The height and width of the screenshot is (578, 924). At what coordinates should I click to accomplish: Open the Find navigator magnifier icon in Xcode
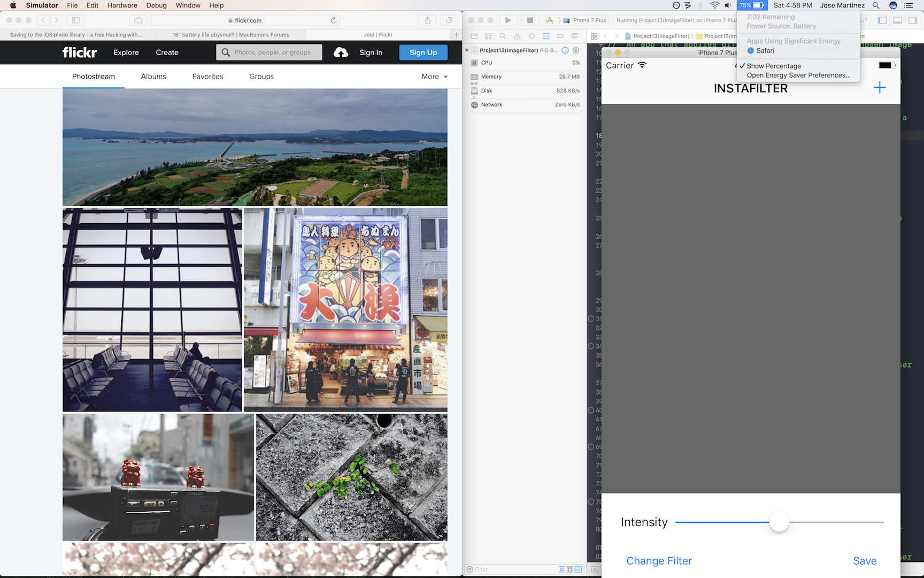point(503,36)
